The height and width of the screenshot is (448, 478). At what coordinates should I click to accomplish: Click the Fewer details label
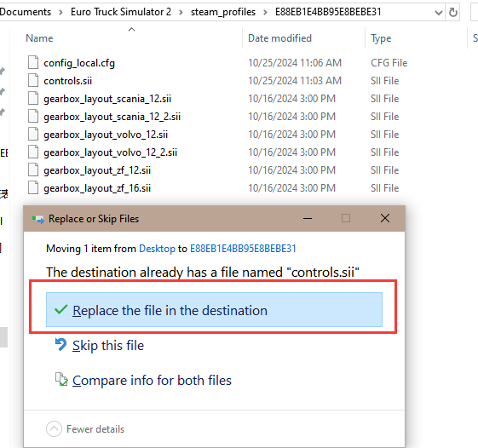click(95, 429)
